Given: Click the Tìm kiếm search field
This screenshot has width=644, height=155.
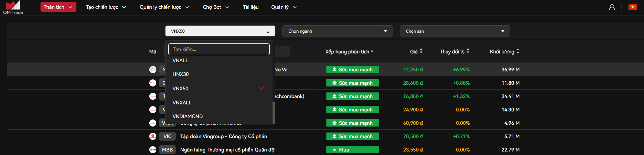Looking at the screenshot, I should tap(219, 49).
